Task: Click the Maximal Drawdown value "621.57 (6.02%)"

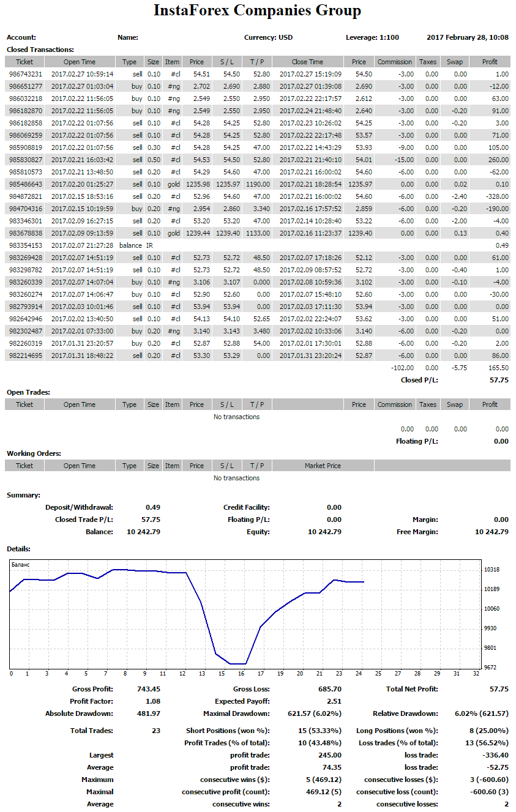Action: click(316, 713)
